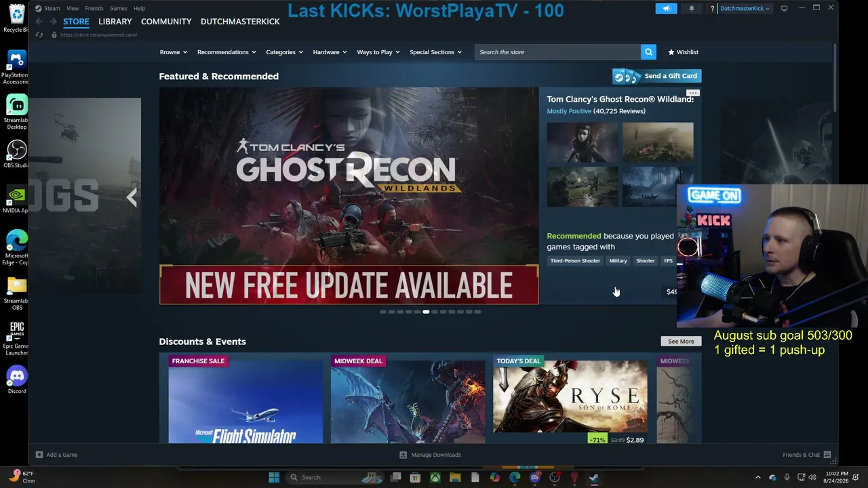Select the last featured carousel page dot
Screen dimensions: 868x488
(477, 312)
